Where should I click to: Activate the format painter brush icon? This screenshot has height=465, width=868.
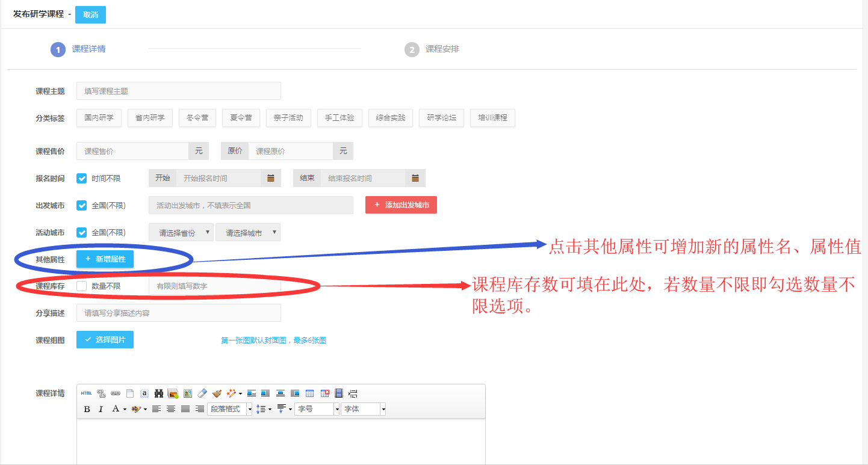pyautogui.click(x=217, y=393)
